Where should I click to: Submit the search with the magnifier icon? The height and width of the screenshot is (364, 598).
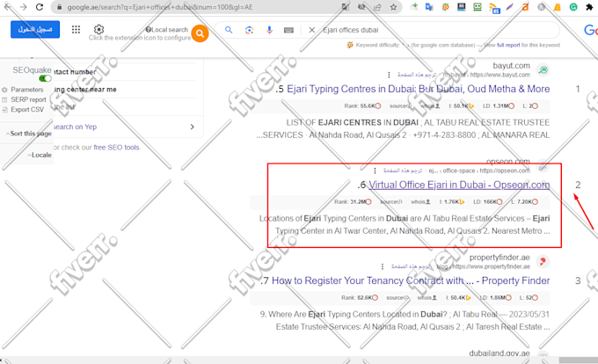click(229, 30)
